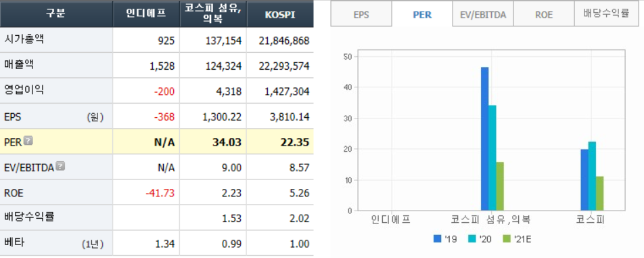Click the value 21,846,868
Screen dimensions: 644x258
click(x=284, y=41)
